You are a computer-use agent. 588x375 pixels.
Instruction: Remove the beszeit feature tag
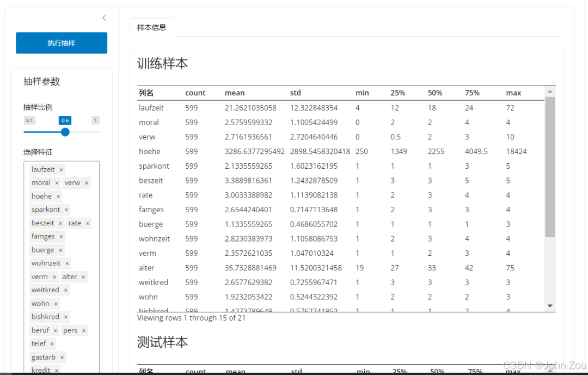click(x=60, y=223)
